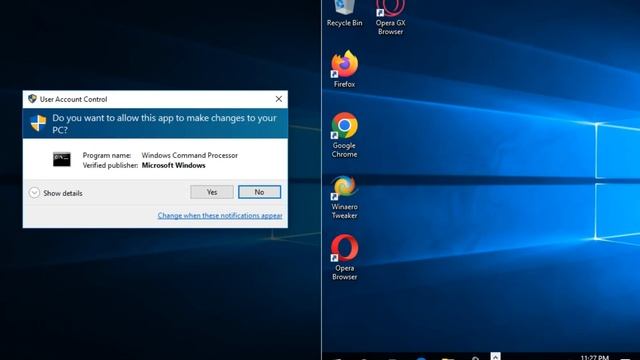Close the User Account Control dialog
Viewport: 640px width, 360px height.
(279, 99)
